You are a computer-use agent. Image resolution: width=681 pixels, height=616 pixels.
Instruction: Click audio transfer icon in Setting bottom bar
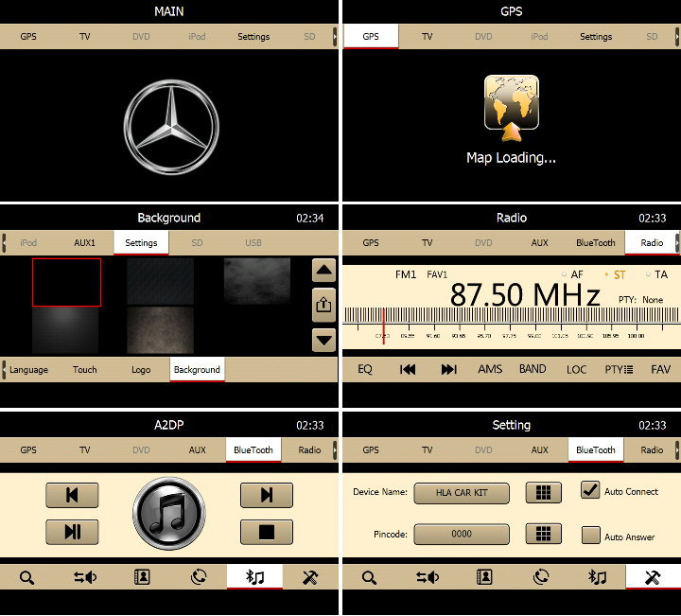coord(428,577)
